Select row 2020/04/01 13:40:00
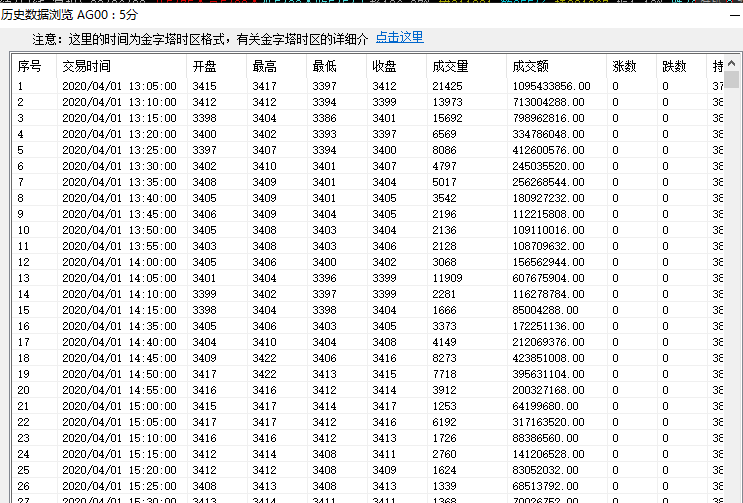The height and width of the screenshot is (503, 743). coord(369,198)
